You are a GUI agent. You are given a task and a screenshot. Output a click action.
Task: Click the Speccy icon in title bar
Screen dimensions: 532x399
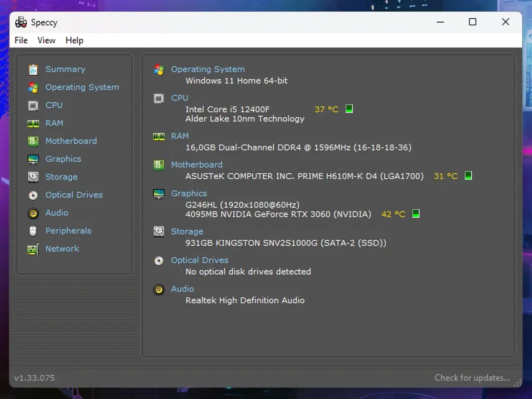coord(20,22)
